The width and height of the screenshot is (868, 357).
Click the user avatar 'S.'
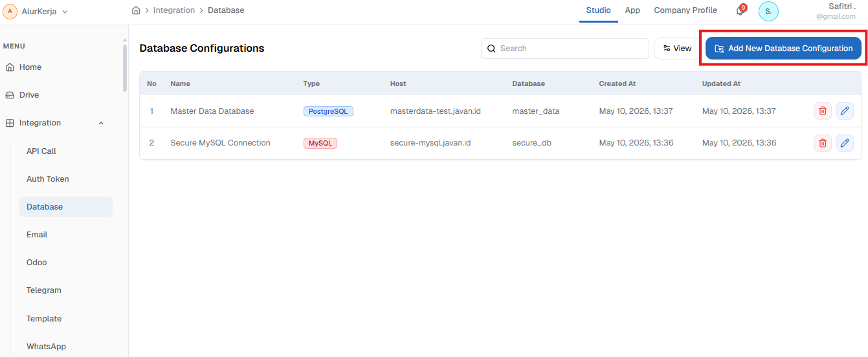(768, 11)
